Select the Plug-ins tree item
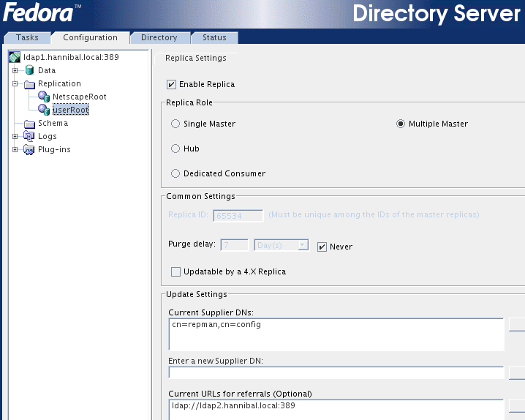The image size is (525, 420). point(54,149)
